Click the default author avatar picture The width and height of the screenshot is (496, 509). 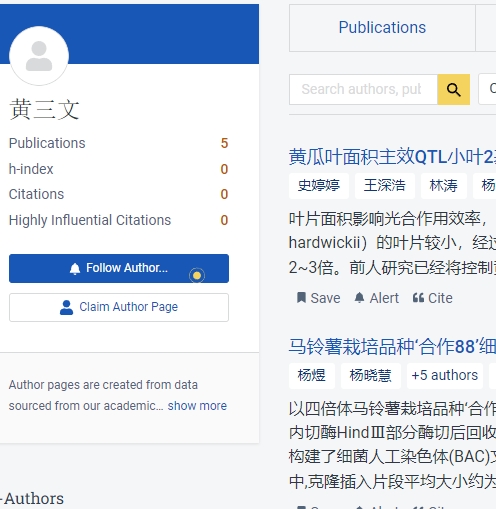coord(39,56)
